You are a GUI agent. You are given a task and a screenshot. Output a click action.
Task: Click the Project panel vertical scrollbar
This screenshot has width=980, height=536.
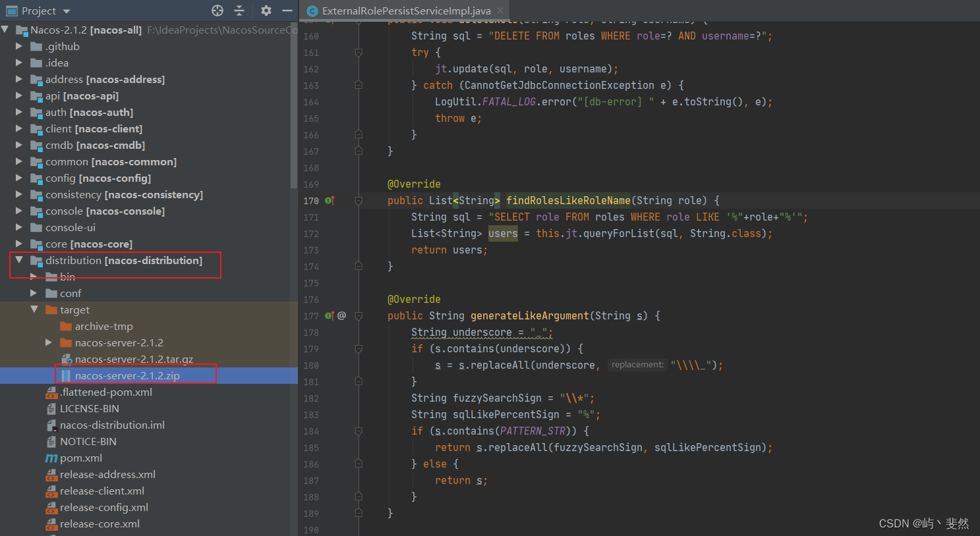(x=294, y=105)
